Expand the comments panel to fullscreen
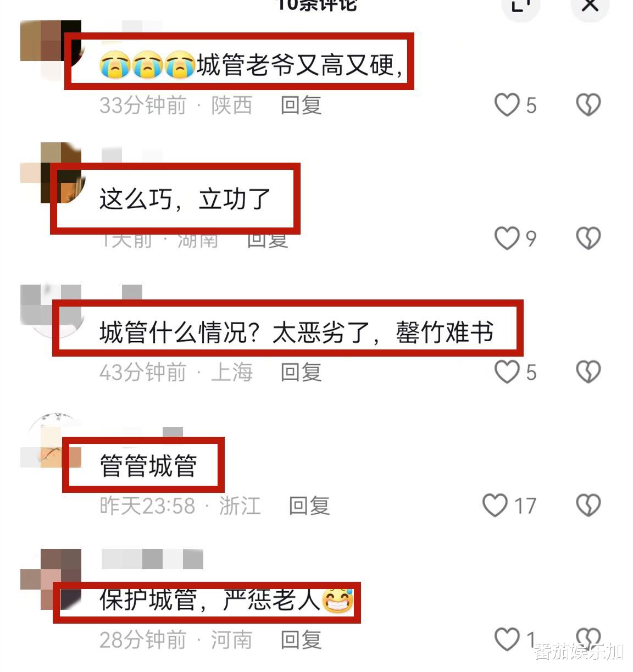633x672 pixels. click(x=520, y=5)
